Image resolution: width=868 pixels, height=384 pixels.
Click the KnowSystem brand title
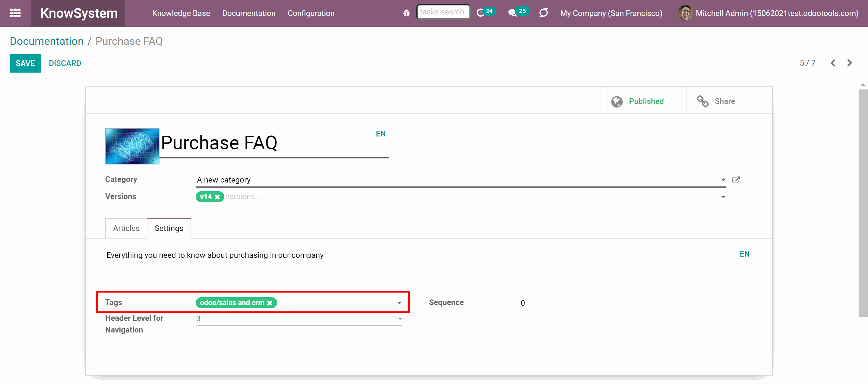coord(79,13)
